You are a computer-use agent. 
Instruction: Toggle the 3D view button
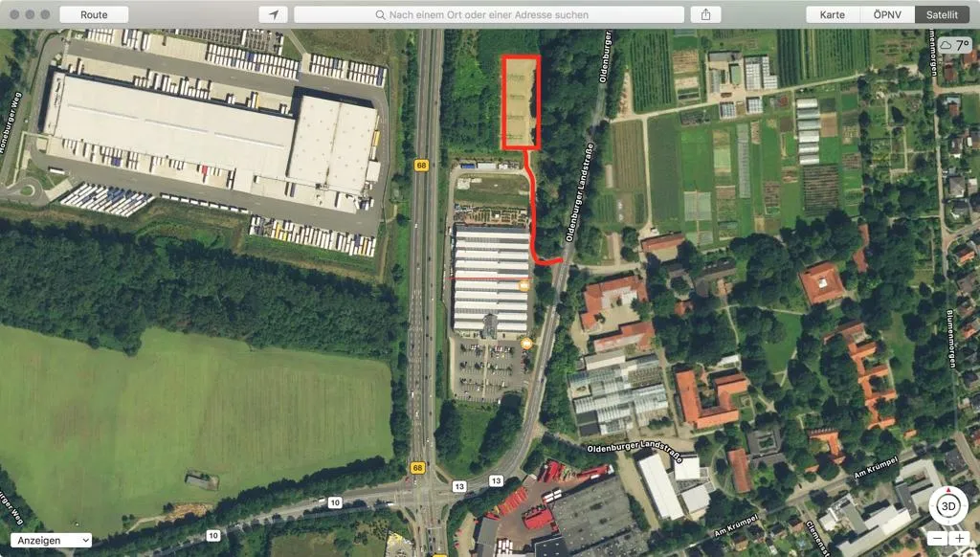pyautogui.click(x=948, y=505)
